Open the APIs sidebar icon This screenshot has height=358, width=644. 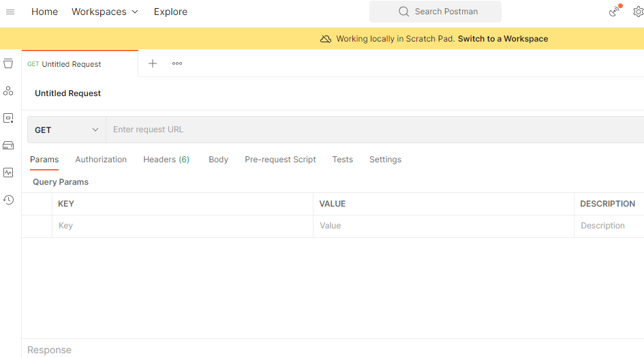[8, 91]
